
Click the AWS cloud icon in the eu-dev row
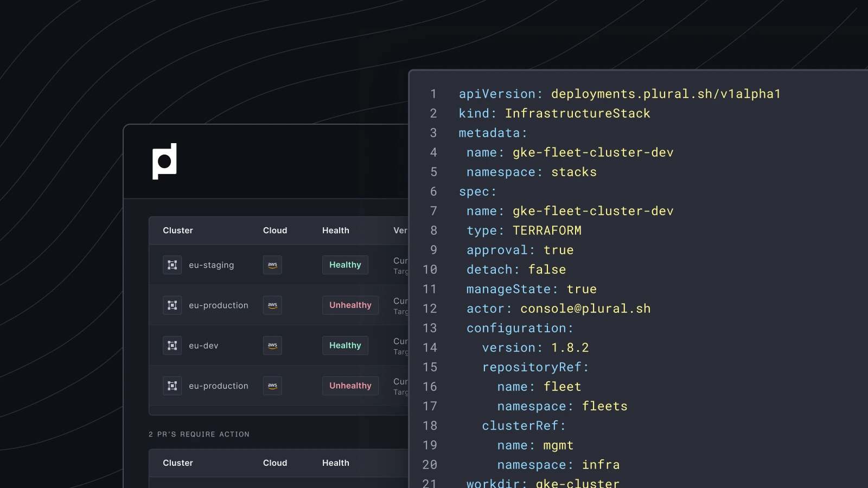click(x=272, y=345)
